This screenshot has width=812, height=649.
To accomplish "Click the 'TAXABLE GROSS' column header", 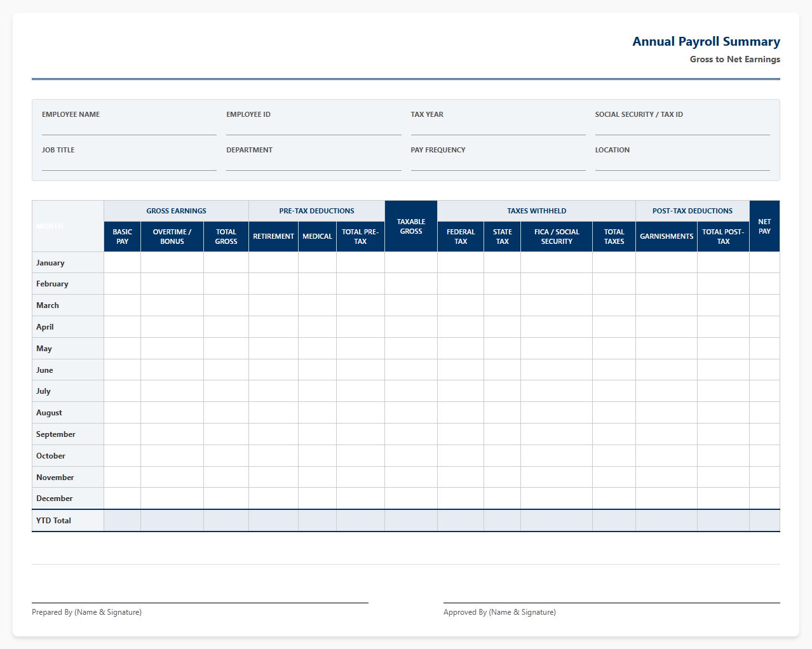I will coord(411,226).
